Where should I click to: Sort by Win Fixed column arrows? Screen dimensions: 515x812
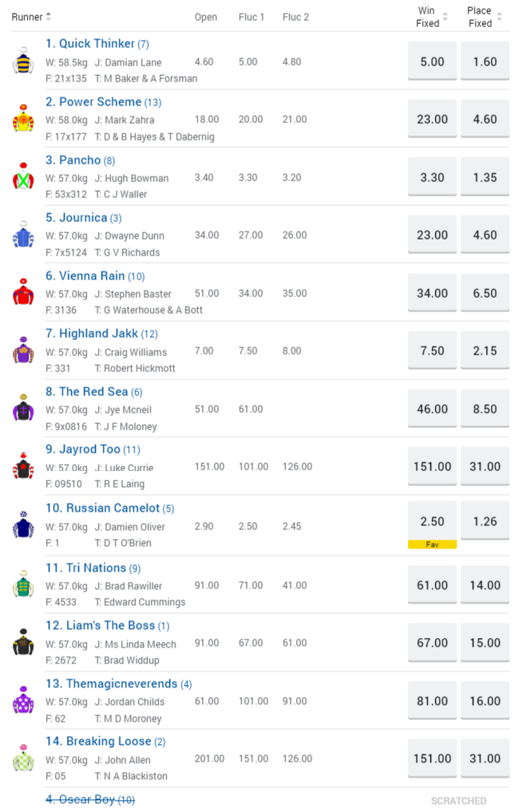pos(445,17)
